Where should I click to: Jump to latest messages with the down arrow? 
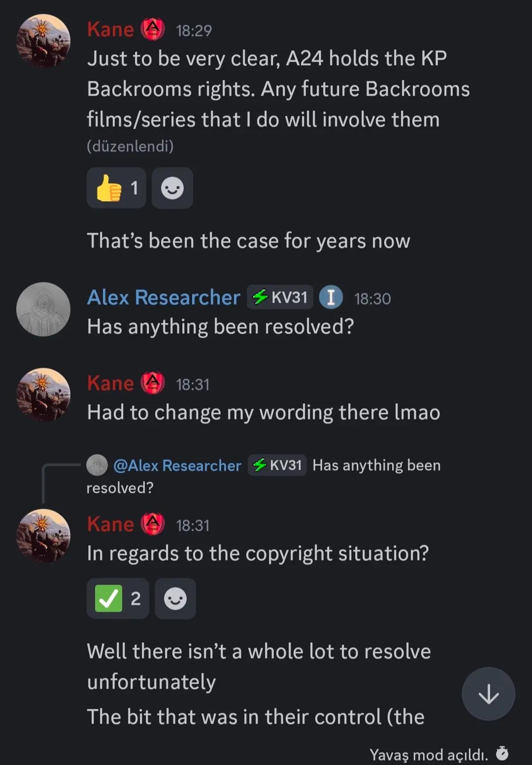489,694
